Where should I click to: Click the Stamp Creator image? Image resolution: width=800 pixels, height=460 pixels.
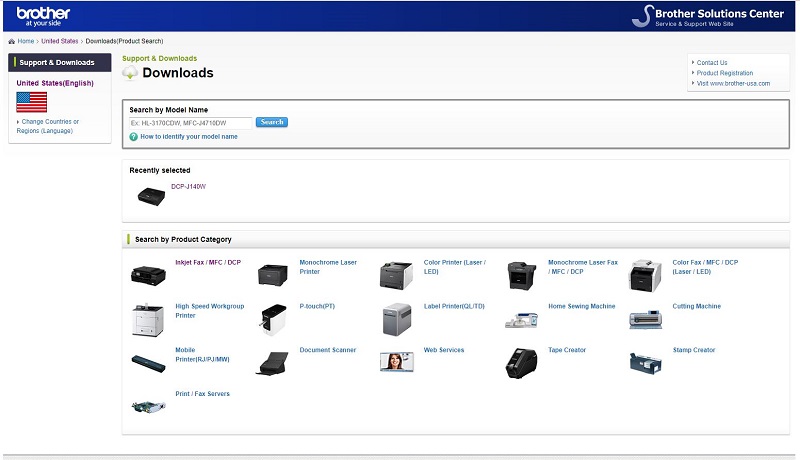tap(645, 364)
